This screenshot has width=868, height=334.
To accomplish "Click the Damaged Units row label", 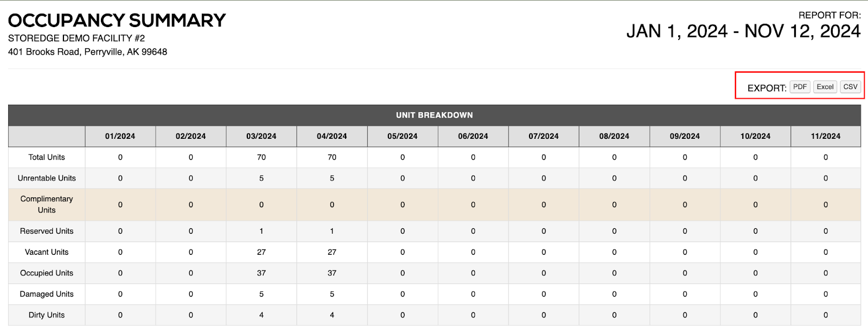I will coord(47,294).
